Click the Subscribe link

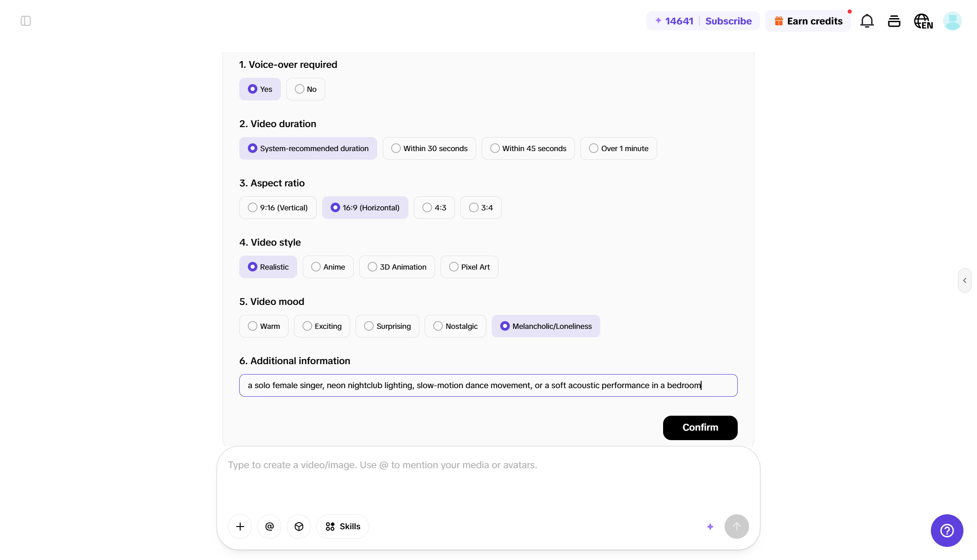click(728, 21)
